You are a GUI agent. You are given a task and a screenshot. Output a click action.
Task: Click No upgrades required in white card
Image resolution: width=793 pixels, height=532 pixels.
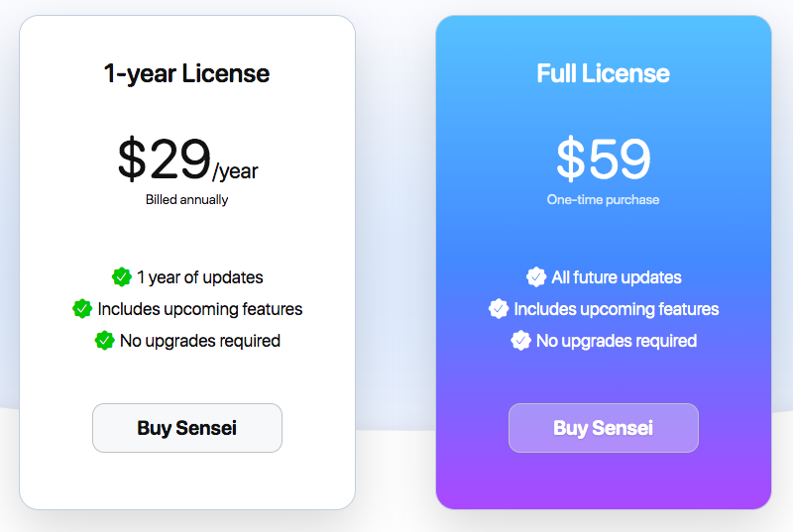coord(200,341)
